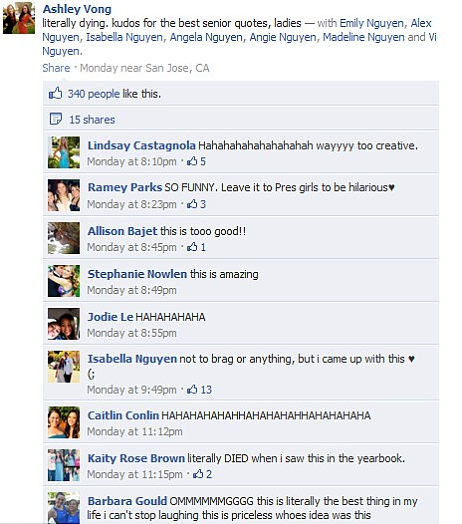Open Ashley Vong's profile picture
The height and width of the screenshot is (524, 462).
19,18
